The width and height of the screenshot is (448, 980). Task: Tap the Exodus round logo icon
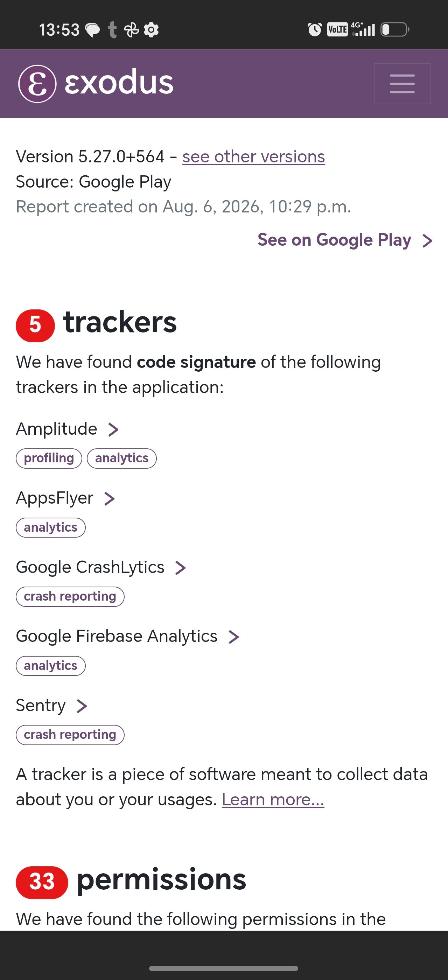point(37,84)
